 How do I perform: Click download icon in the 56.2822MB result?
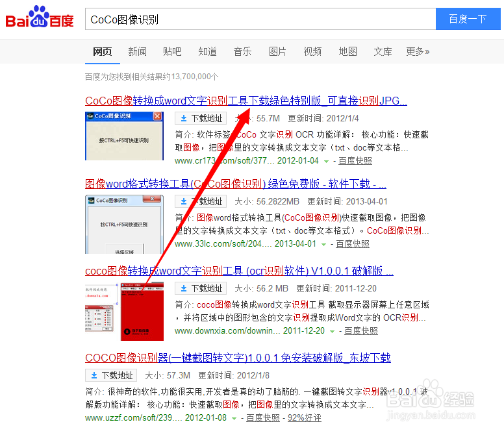[x=184, y=201]
